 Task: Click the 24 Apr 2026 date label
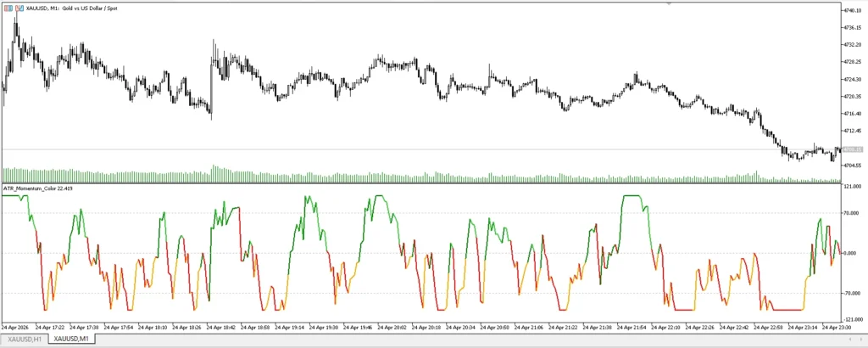click(15, 328)
